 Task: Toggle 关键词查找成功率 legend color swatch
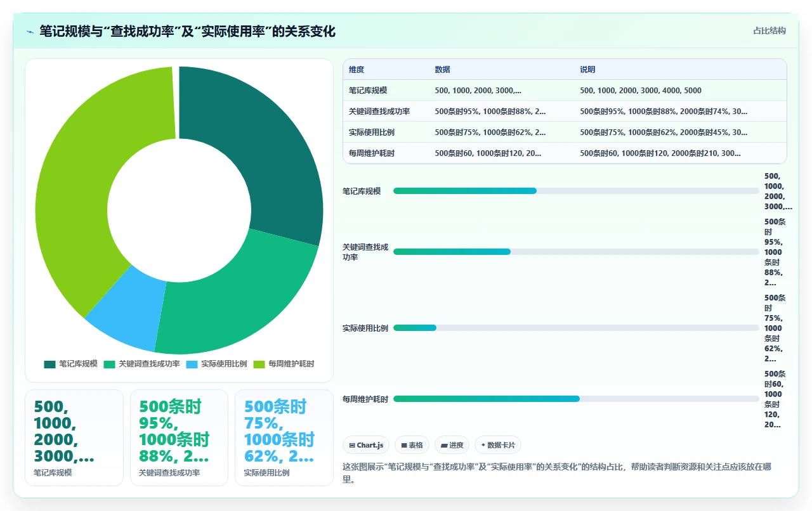[x=109, y=364]
